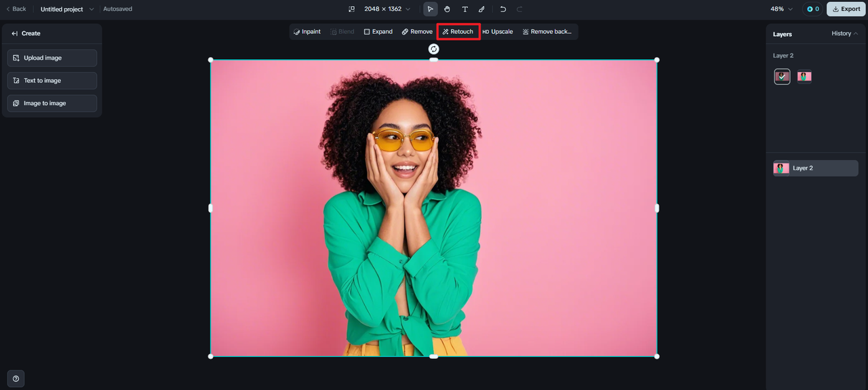Click the Autosaved status text
The height and width of the screenshot is (390, 868).
(118, 9)
